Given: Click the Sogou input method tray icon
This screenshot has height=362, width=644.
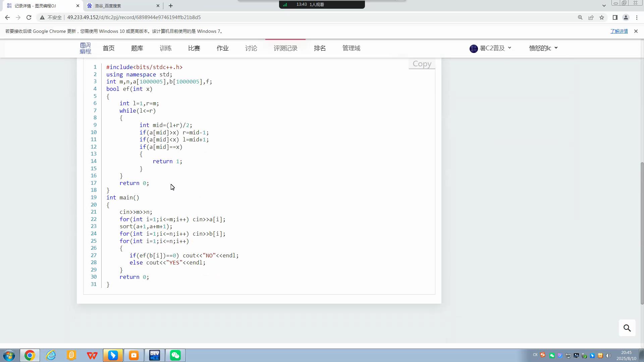Looking at the screenshot, I should (x=543, y=355).
